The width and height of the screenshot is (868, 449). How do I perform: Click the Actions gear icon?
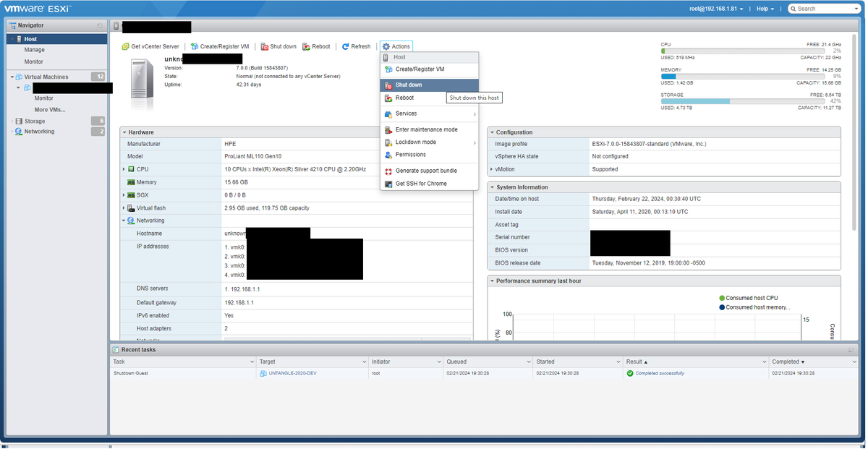[x=386, y=46]
